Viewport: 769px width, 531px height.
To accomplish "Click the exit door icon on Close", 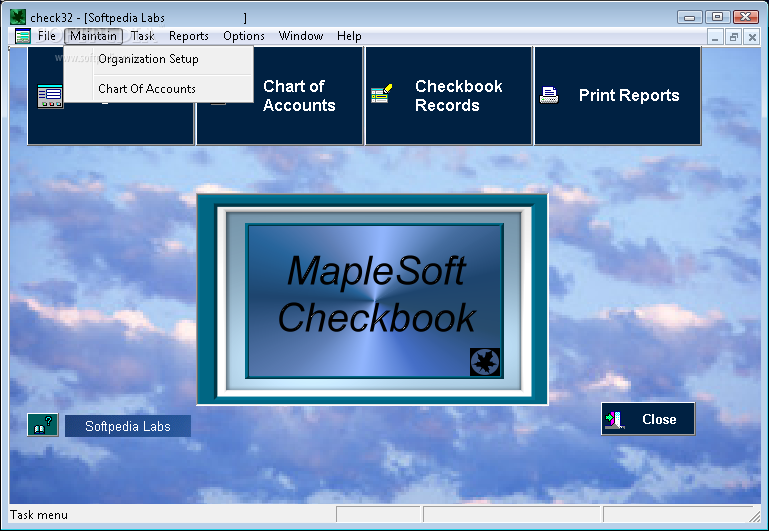I will [615, 420].
